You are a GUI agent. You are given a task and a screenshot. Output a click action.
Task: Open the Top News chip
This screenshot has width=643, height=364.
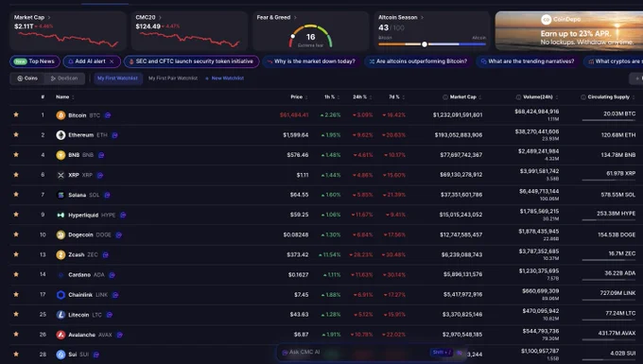click(35, 61)
